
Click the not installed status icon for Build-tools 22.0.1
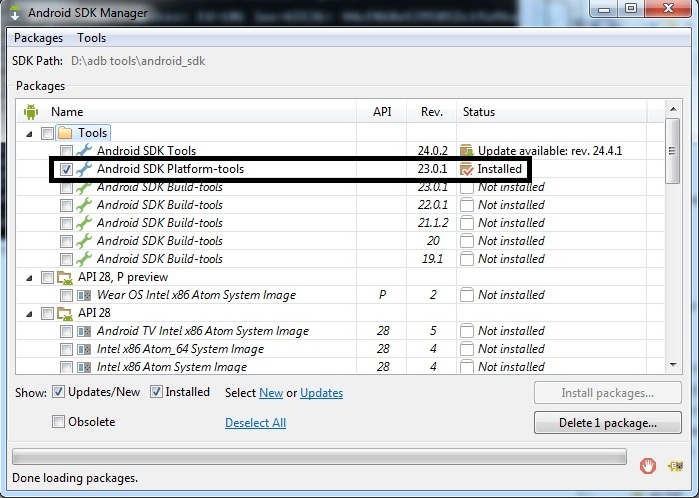click(467, 205)
